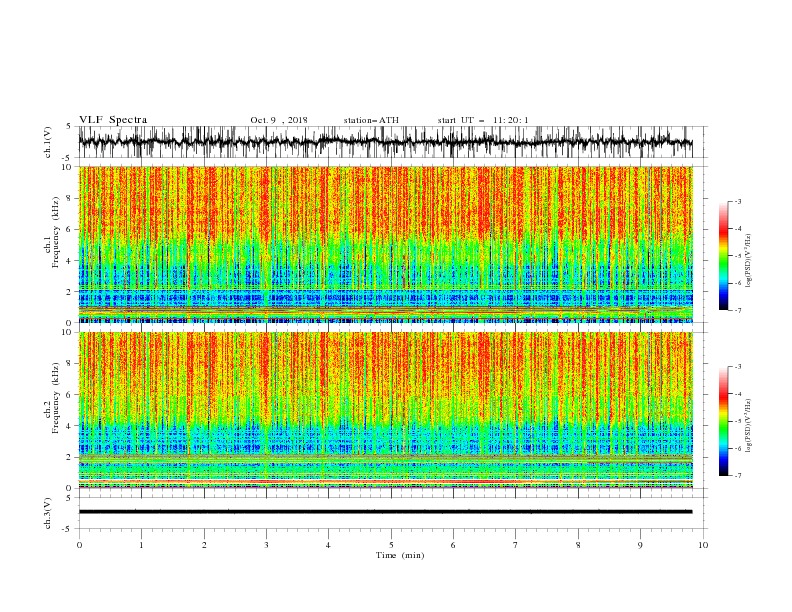Click time axis tick label "2"
792x612 pixels.
click(x=204, y=545)
